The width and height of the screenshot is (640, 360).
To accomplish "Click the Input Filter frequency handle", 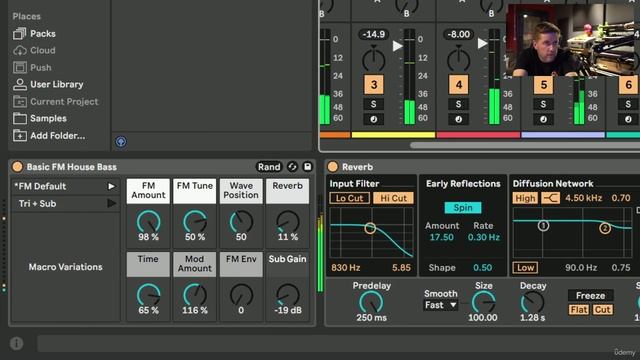I will tap(370, 228).
